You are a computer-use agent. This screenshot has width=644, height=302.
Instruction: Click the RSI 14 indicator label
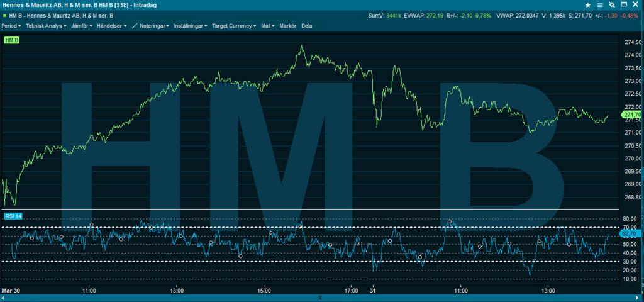[x=13, y=216]
